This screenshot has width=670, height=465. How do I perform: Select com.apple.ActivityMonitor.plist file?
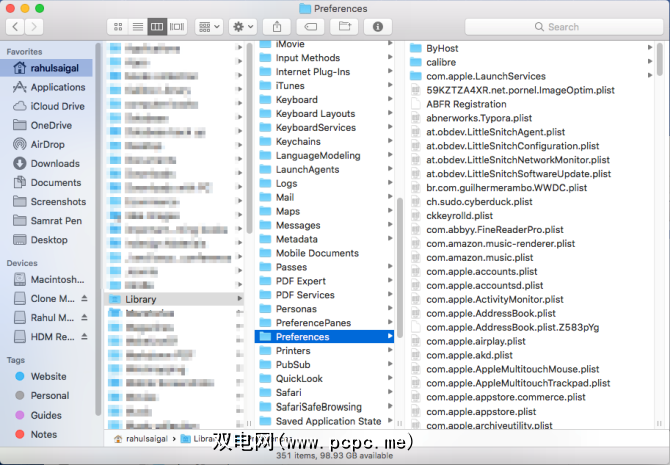pyautogui.click(x=530, y=299)
